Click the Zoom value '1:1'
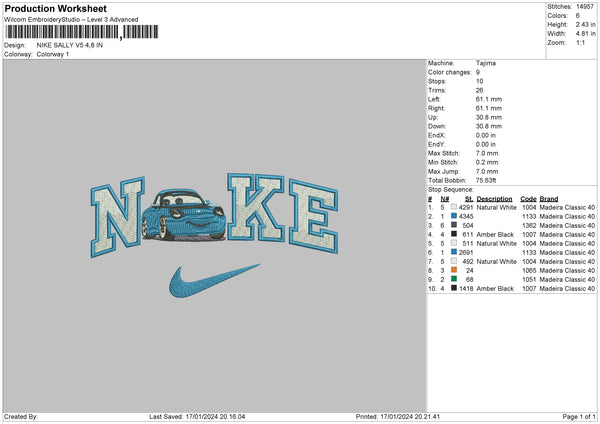The height and width of the screenshot is (424, 600). pos(580,42)
